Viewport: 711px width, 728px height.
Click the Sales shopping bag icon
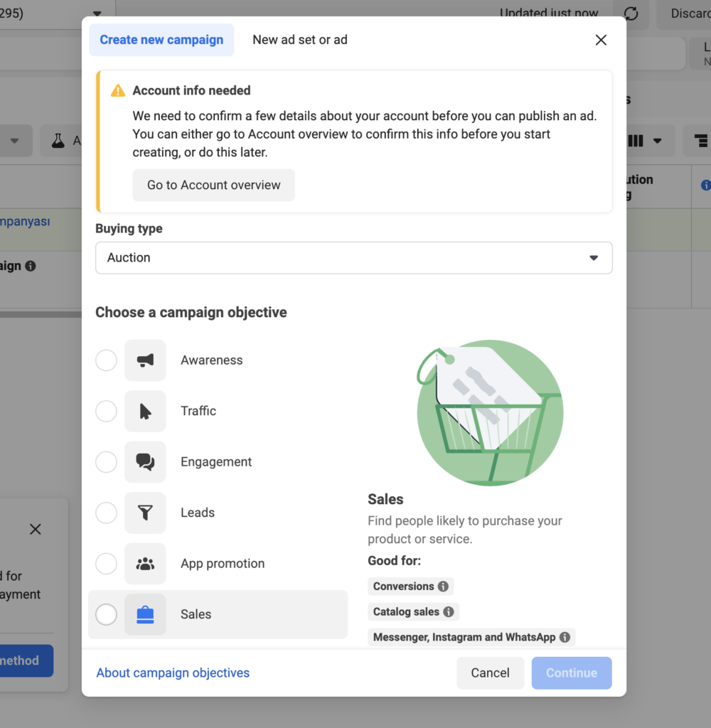[x=145, y=614]
